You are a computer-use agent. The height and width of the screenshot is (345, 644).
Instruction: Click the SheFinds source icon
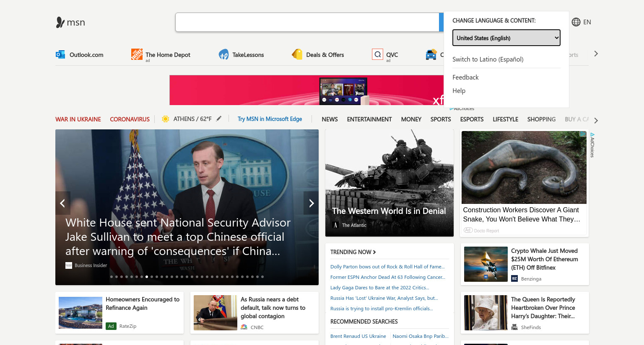click(514, 327)
